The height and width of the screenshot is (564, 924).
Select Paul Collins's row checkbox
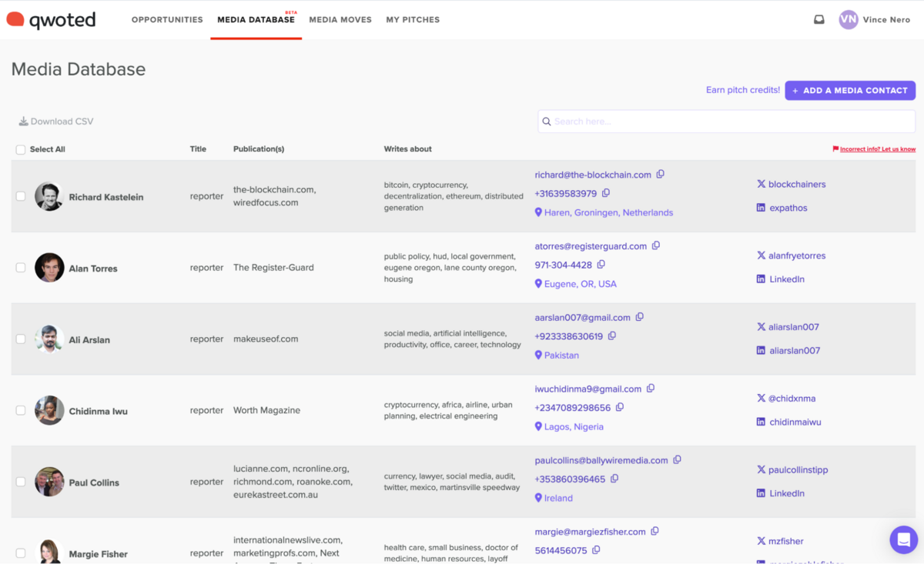[21, 482]
